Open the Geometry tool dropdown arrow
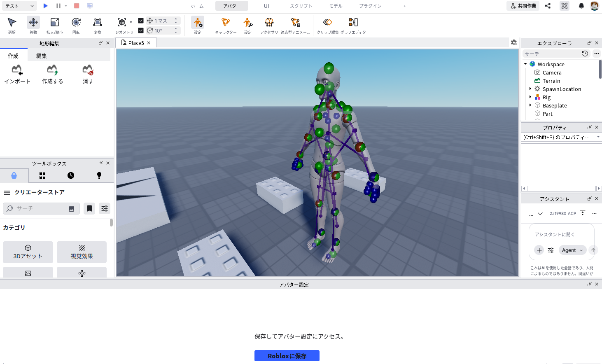The height and width of the screenshot is (364, 602). [x=131, y=22]
